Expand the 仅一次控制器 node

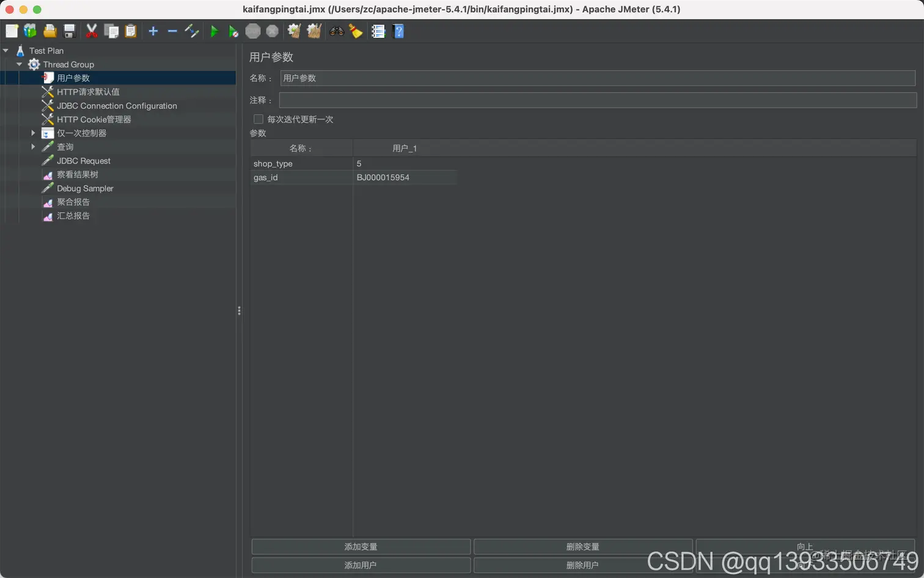(x=33, y=133)
